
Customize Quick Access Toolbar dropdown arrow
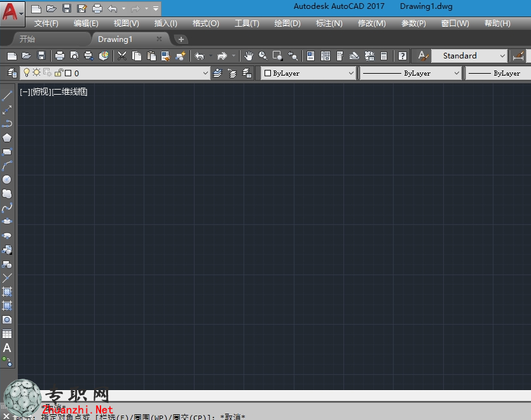[156, 8]
